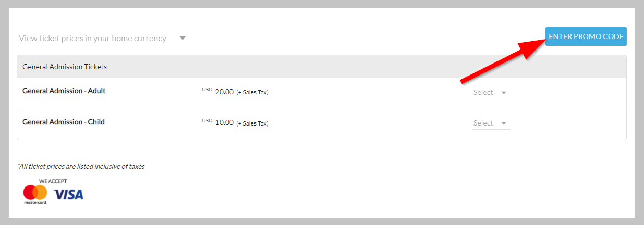The height and width of the screenshot is (225, 644).
Task: Click the Adult ticket dropdown arrow
Action: coord(504,93)
